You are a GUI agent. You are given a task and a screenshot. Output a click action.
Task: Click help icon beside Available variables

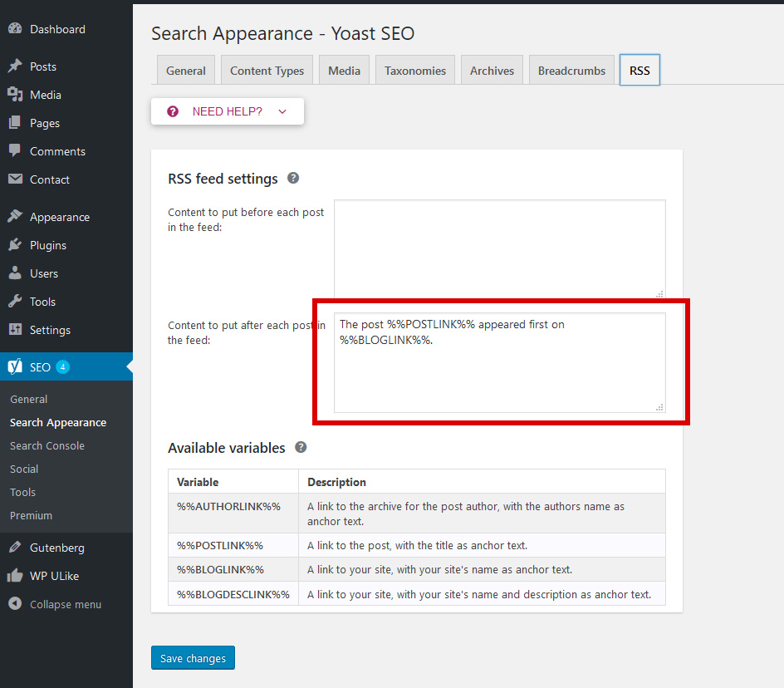click(x=301, y=447)
